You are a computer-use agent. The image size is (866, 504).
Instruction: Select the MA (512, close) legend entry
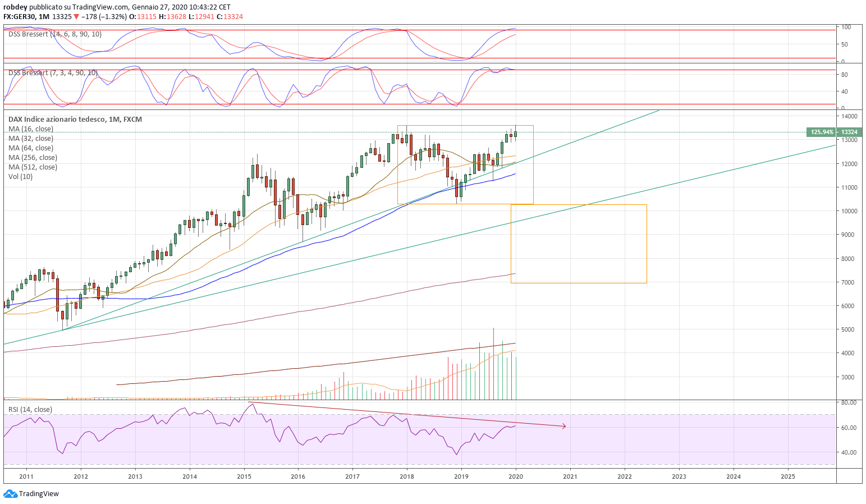(x=33, y=167)
